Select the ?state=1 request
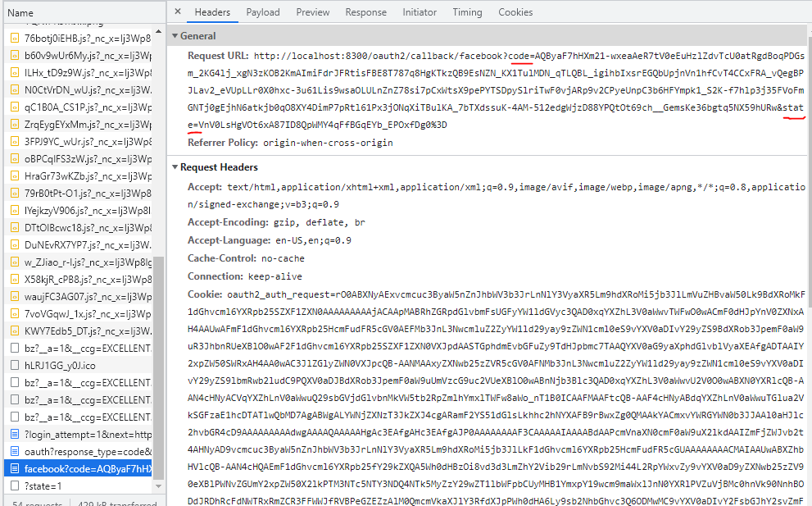This screenshot has height=506, width=812. (78, 485)
